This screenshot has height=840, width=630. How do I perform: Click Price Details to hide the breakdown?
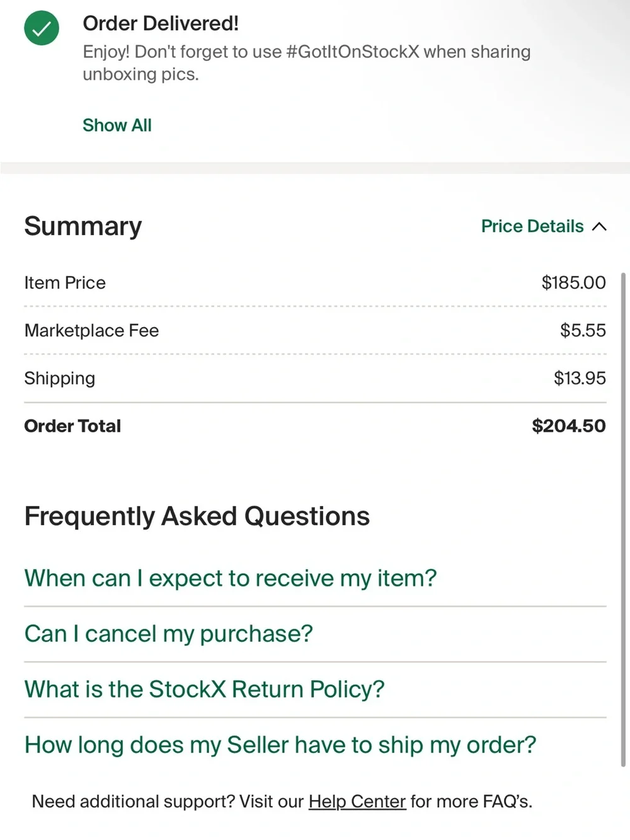point(532,226)
